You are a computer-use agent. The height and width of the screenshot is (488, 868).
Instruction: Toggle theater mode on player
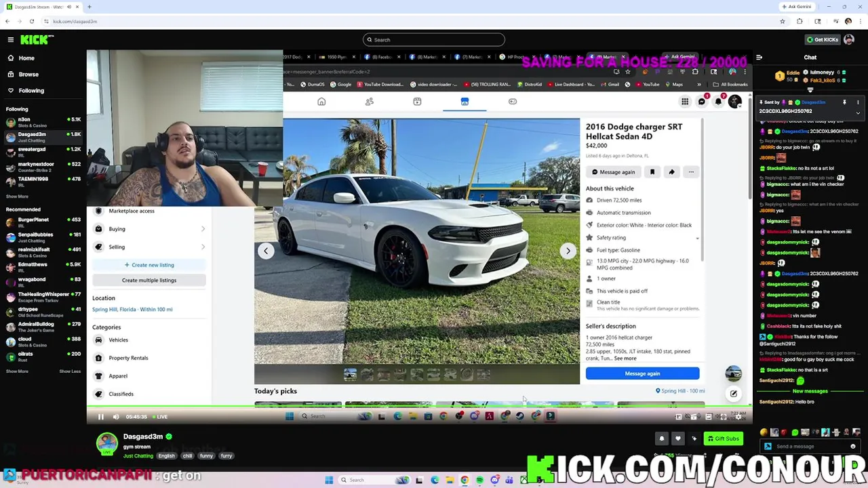coord(709,417)
